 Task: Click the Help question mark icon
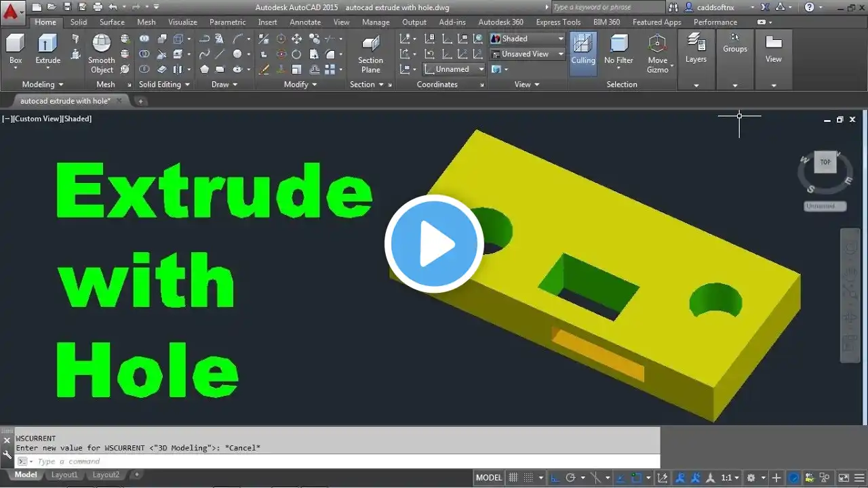pos(810,7)
